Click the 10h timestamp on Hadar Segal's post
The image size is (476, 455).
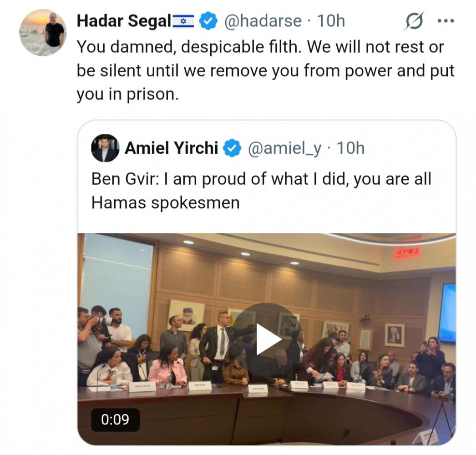coord(331,21)
